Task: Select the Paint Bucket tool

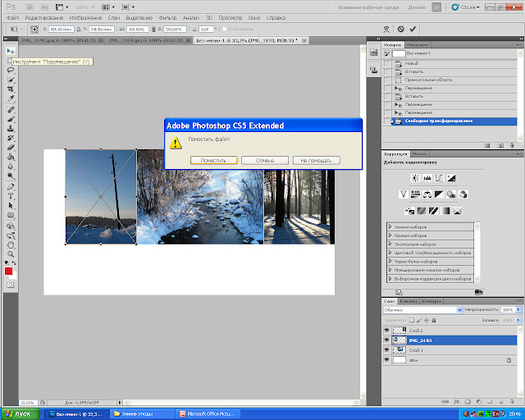Action: tap(11, 157)
